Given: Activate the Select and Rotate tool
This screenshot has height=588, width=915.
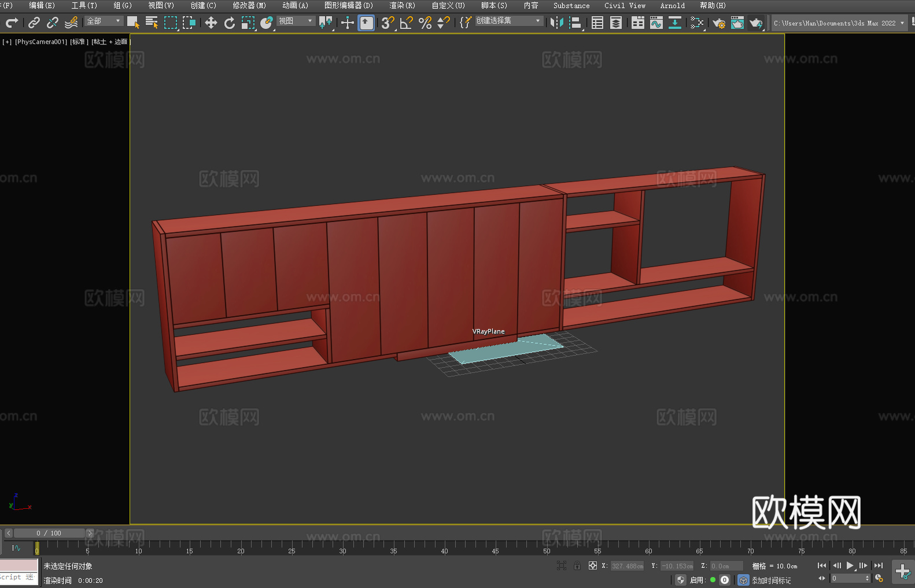Looking at the screenshot, I should 230,23.
